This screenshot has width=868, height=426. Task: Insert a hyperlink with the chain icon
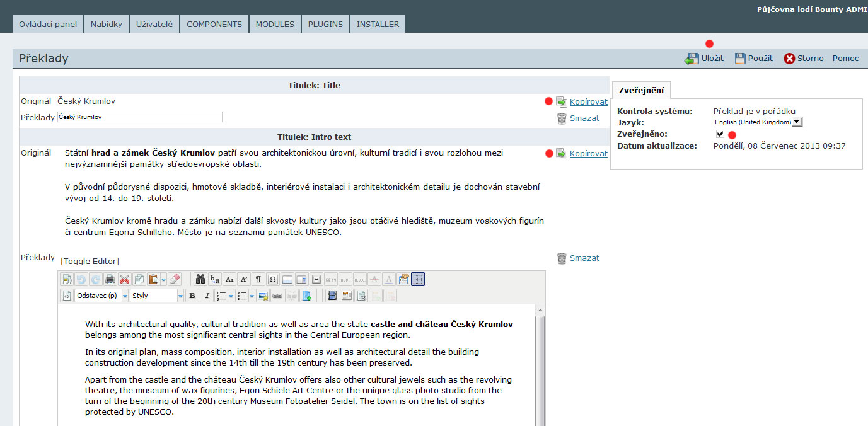point(277,296)
